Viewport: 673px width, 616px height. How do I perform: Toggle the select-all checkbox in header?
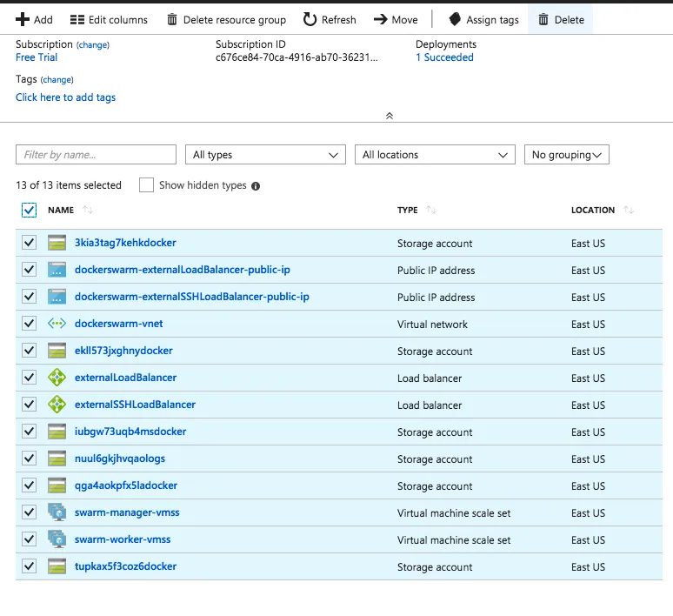coord(29,210)
